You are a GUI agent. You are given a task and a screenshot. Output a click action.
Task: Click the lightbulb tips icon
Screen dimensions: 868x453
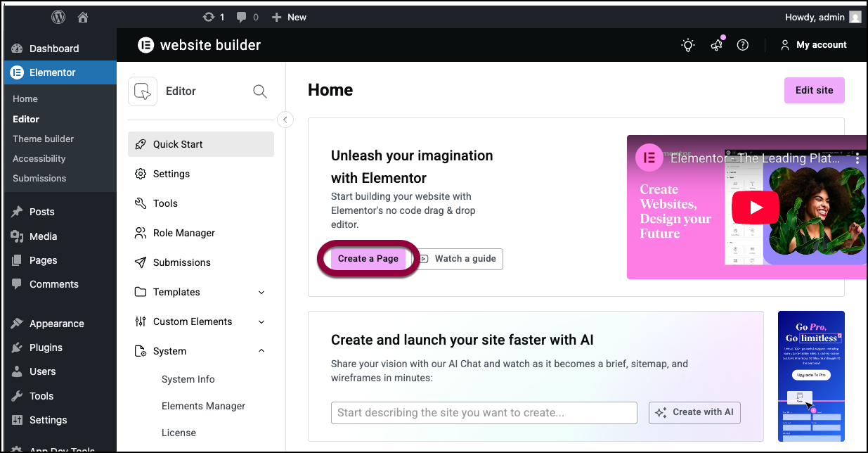pyautogui.click(x=688, y=45)
